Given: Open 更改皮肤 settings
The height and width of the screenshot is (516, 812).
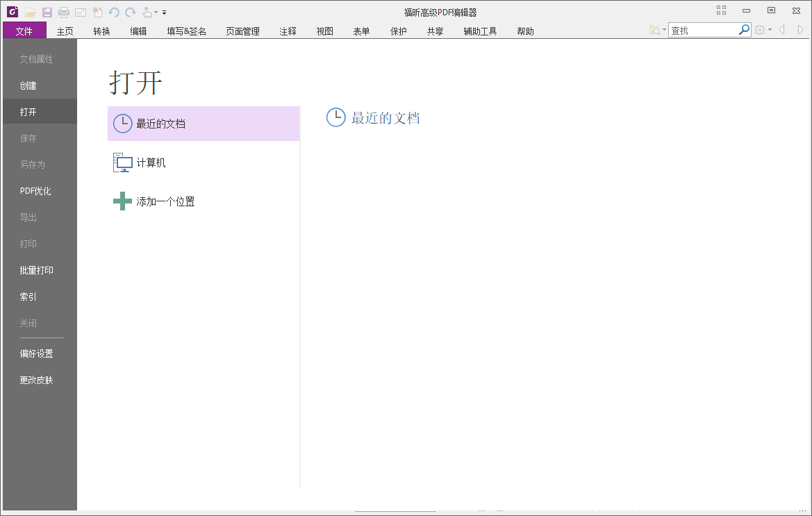Looking at the screenshot, I should 37,380.
